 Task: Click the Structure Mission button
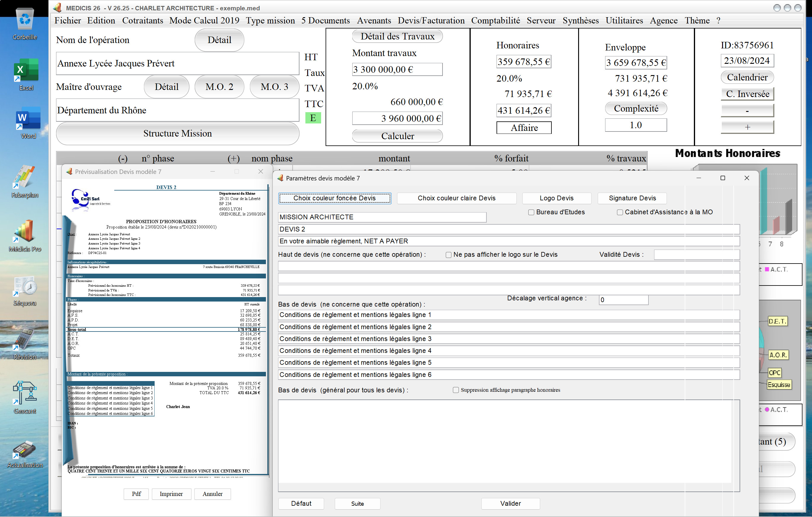click(178, 134)
